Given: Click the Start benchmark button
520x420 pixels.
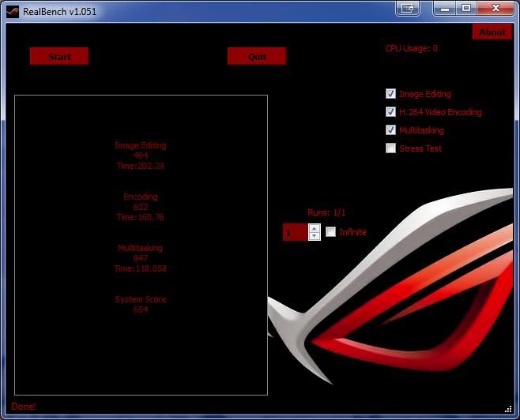Looking at the screenshot, I should pos(59,56).
